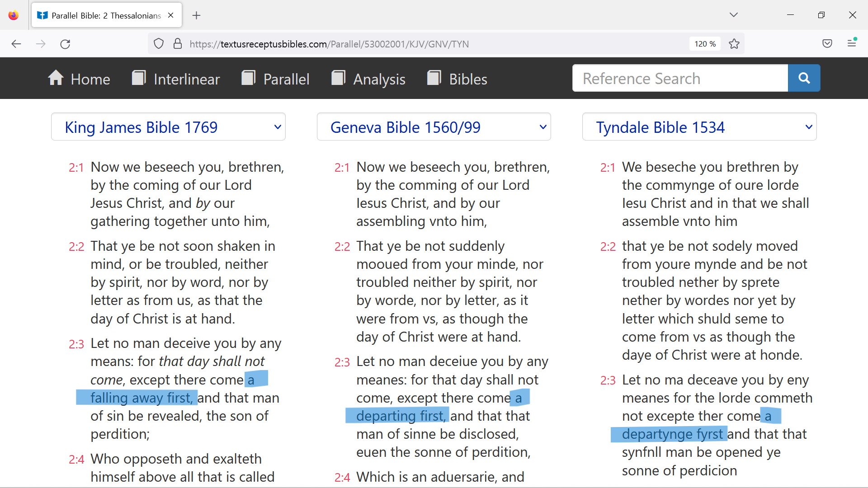Click verse 2:1 link in Geneva column

pyautogui.click(x=342, y=168)
